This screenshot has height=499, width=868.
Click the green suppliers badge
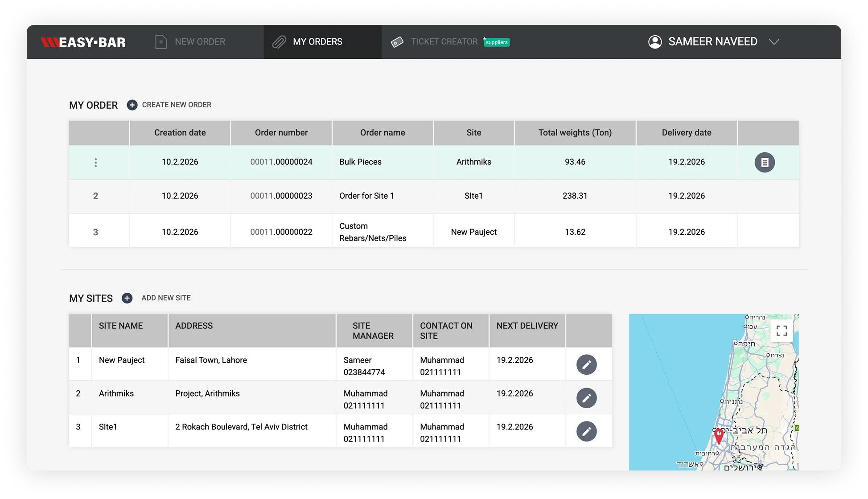click(x=497, y=42)
